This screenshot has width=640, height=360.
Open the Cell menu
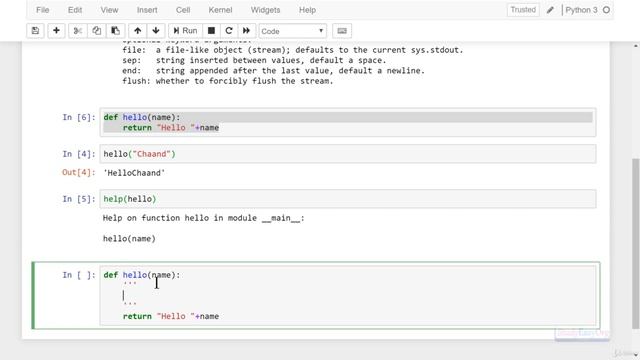click(x=183, y=10)
